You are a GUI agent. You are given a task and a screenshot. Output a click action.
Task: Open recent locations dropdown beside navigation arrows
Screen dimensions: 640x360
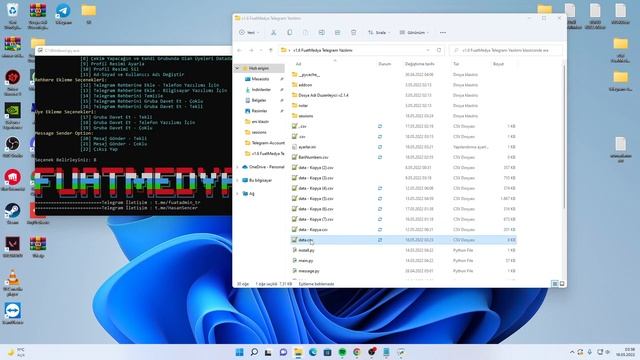pyautogui.click(x=261, y=50)
